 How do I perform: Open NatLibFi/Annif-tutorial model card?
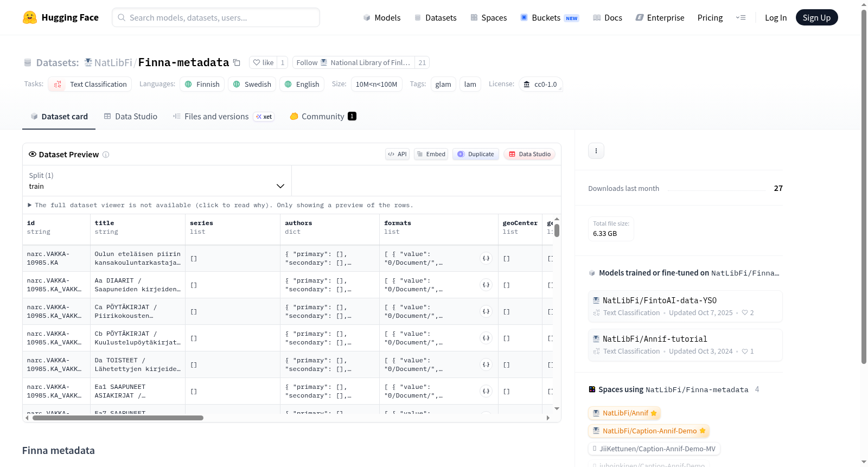tap(685, 344)
